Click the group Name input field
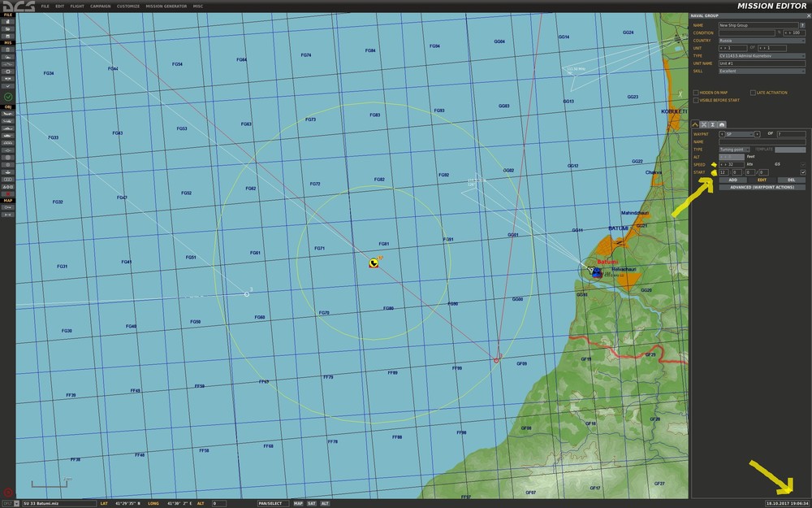Viewport: 812px width, 508px height. (x=758, y=25)
